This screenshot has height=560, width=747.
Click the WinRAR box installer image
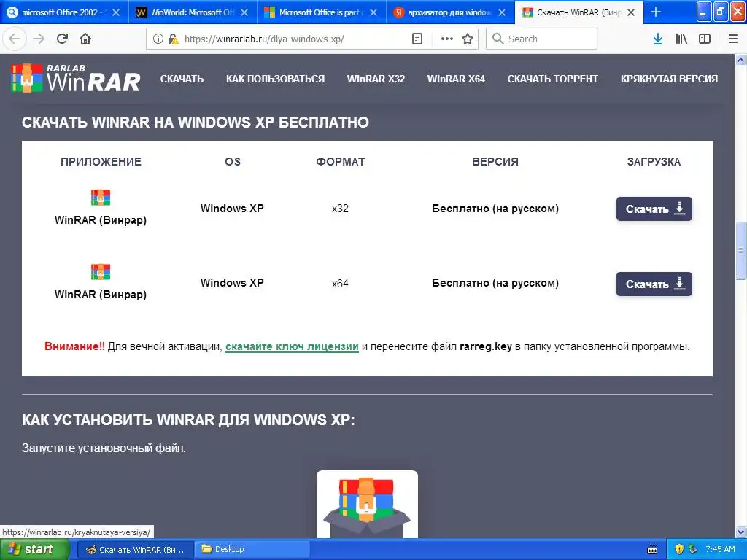(367, 505)
